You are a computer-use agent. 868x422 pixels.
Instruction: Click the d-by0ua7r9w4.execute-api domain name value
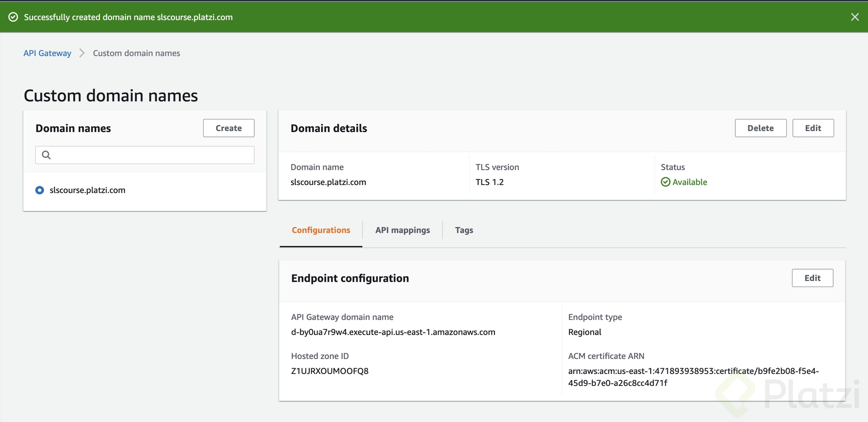click(393, 332)
